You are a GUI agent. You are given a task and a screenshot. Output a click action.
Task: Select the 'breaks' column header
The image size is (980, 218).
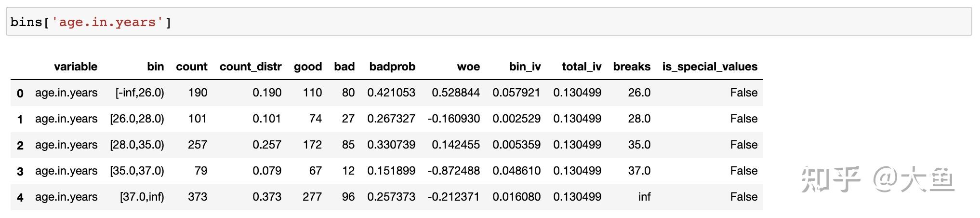point(631,67)
